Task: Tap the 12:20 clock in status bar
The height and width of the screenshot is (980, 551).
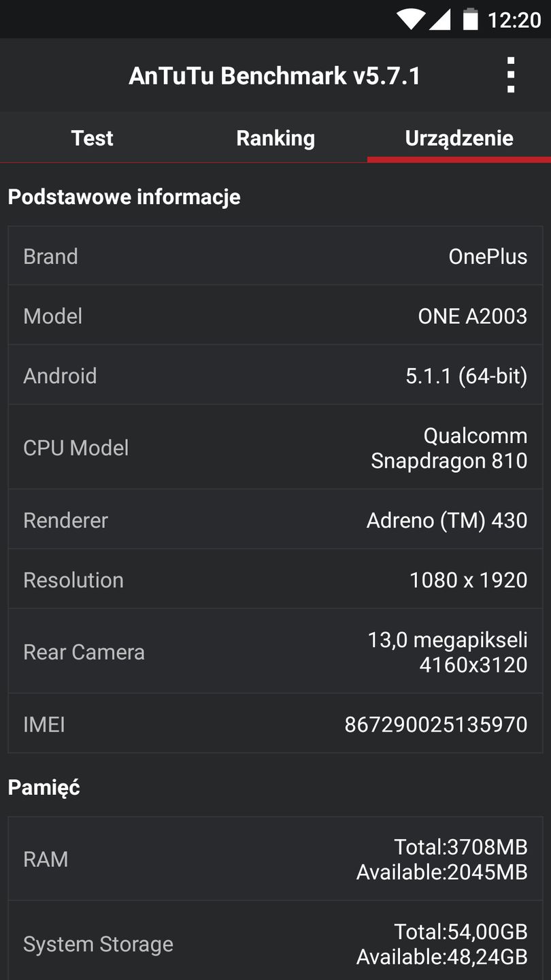Action: 514,20
